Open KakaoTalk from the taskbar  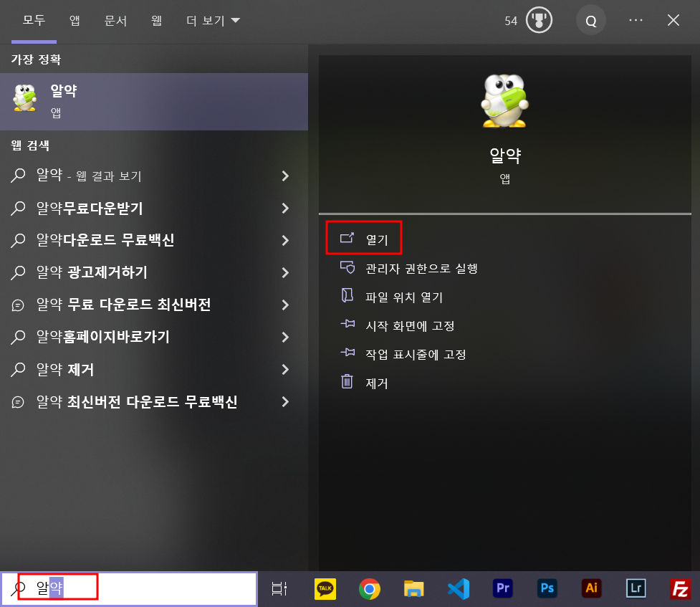325,588
